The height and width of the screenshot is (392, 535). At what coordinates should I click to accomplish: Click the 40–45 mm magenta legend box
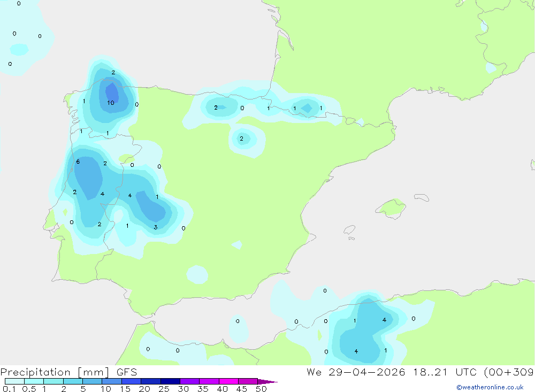228,381
